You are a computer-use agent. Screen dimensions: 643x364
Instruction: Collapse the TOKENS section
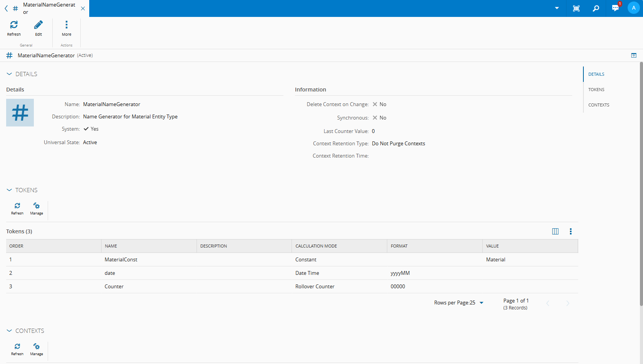9,190
